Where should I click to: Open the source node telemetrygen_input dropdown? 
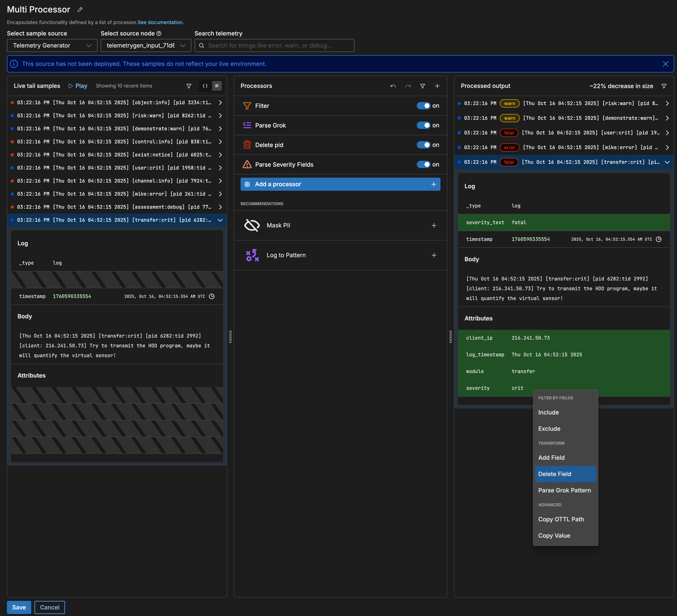pos(146,45)
